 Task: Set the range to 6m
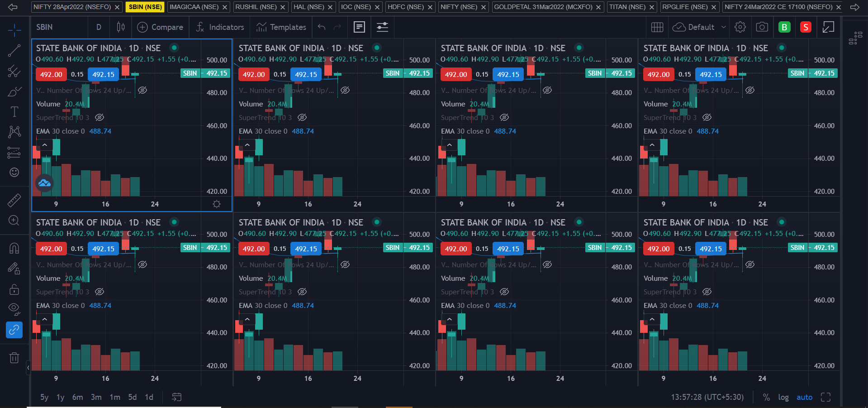pyautogui.click(x=77, y=397)
